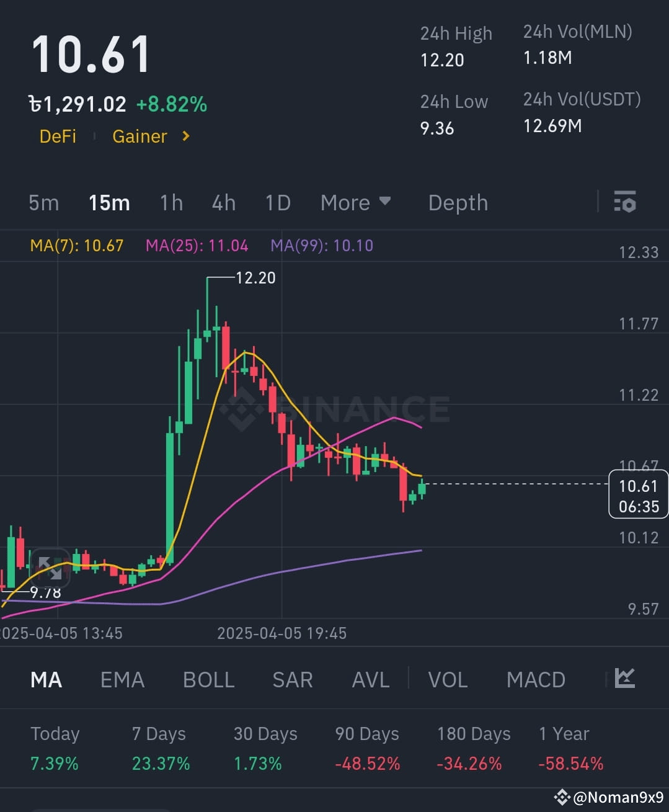Toggle the AVL indicator
The image size is (669, 812).
tap(371, 680)
